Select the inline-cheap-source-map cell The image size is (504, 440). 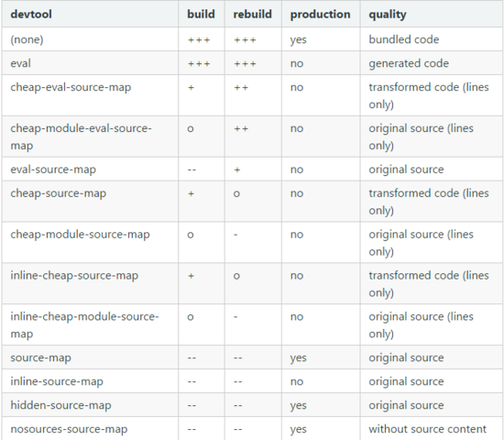[74, 276]
